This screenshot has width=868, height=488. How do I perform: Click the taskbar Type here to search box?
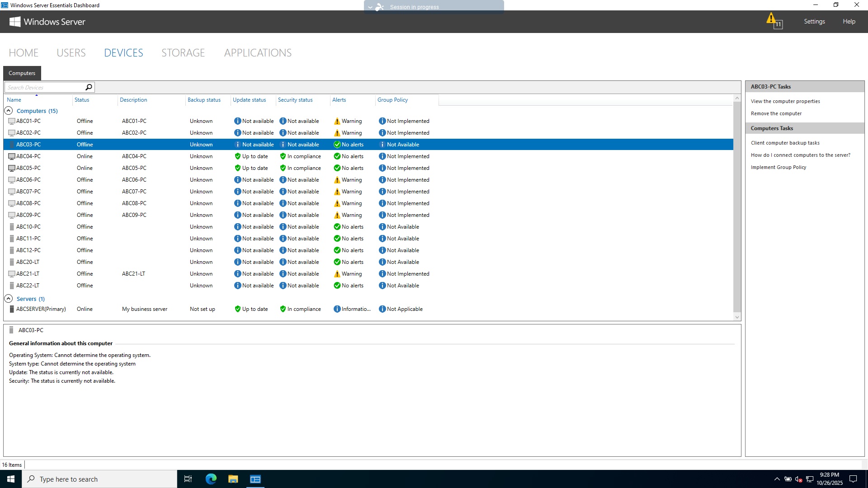[99, 479]
